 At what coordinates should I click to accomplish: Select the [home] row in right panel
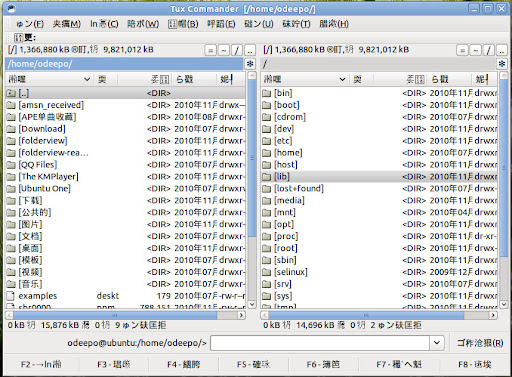click(x=379, y=153)
